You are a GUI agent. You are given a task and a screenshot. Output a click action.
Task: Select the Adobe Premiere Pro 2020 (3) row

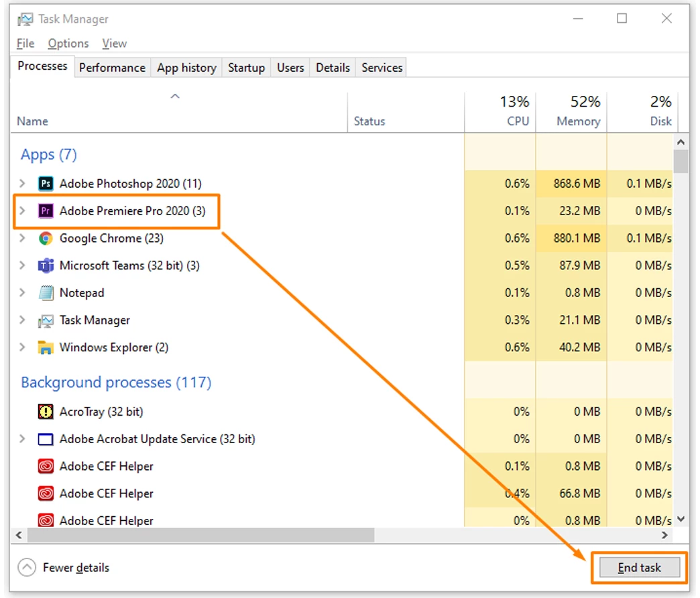(343, 211)
